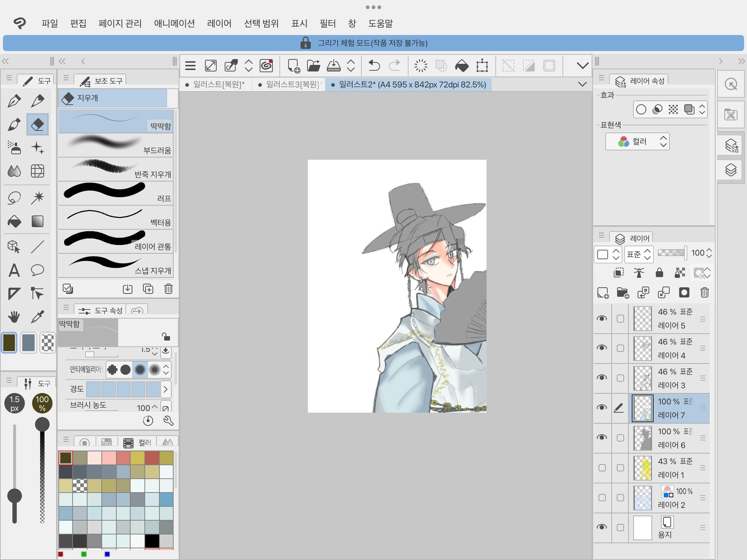Show hidden layer 레이어 1
This screenshot has width=747, height=560.
tap(602, 468)
